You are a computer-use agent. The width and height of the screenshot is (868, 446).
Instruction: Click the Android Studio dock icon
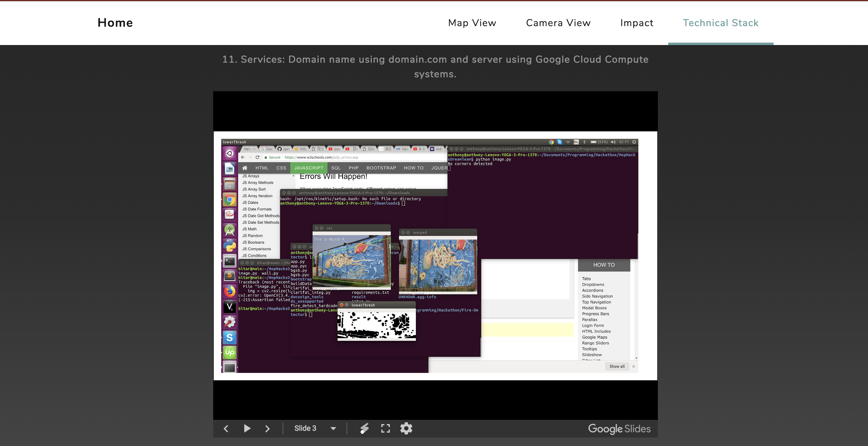(229, 230)
